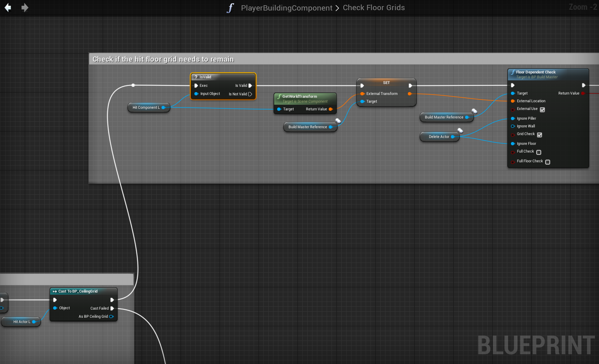599x364 pixels.
Task: Click the Is Not Valid exec output pin
Action: click(250, 94)
